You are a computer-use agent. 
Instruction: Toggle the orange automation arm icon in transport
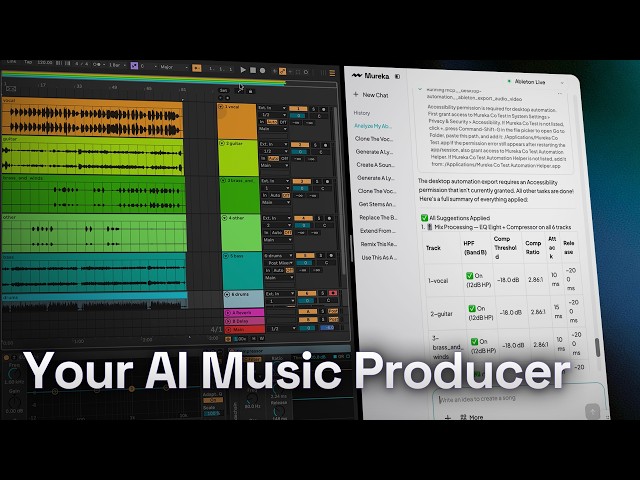[282, 71]
